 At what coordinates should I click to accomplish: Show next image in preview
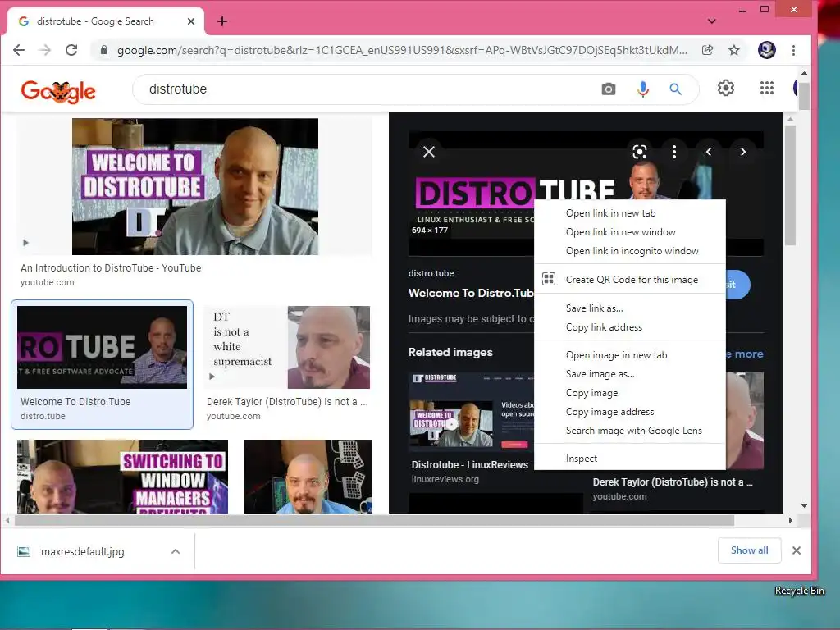click(x=743, y=152)
